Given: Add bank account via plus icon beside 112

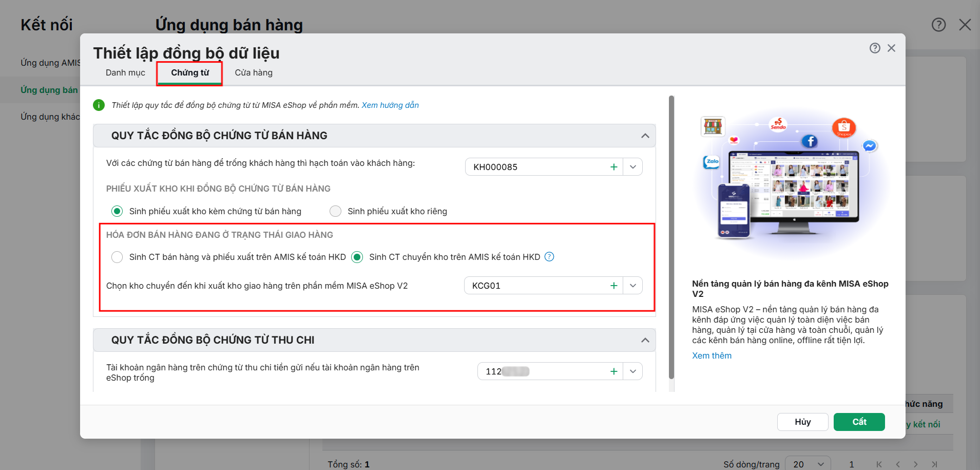Looking at the screenshot, I should (x=613, y=371).
